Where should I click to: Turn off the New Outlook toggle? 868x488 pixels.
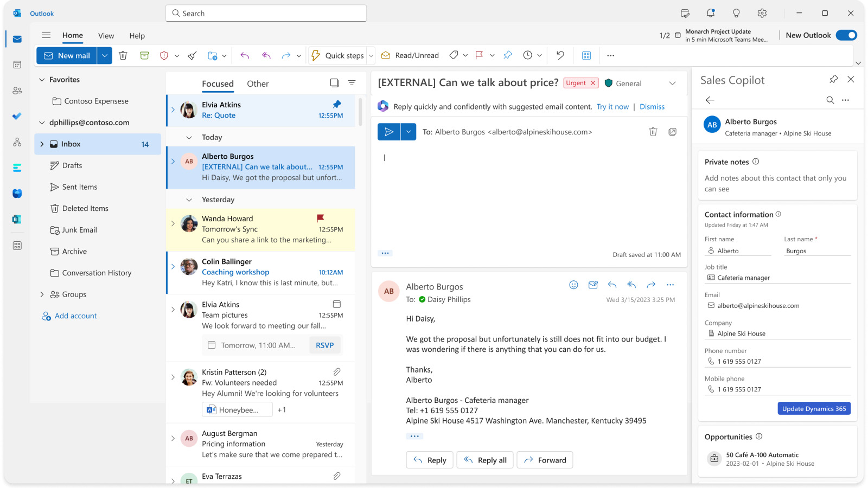pyautogui.click(x=846, y=35)
